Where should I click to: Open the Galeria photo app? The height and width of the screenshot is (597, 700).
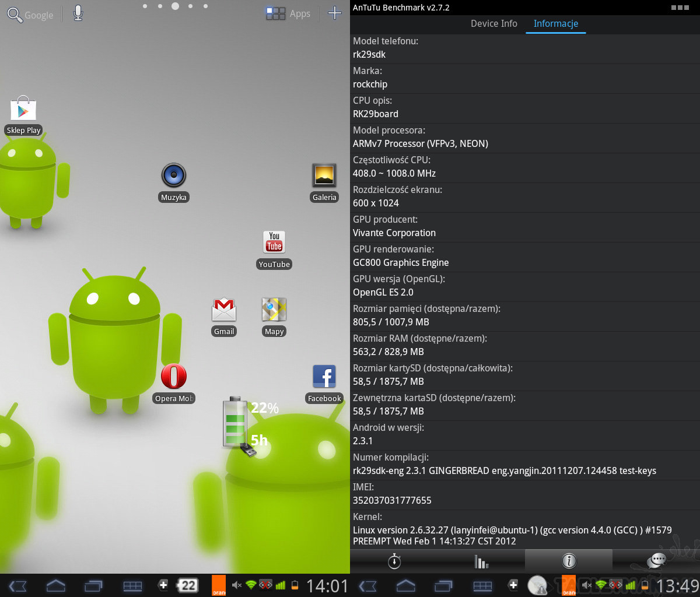coord(324,176)
